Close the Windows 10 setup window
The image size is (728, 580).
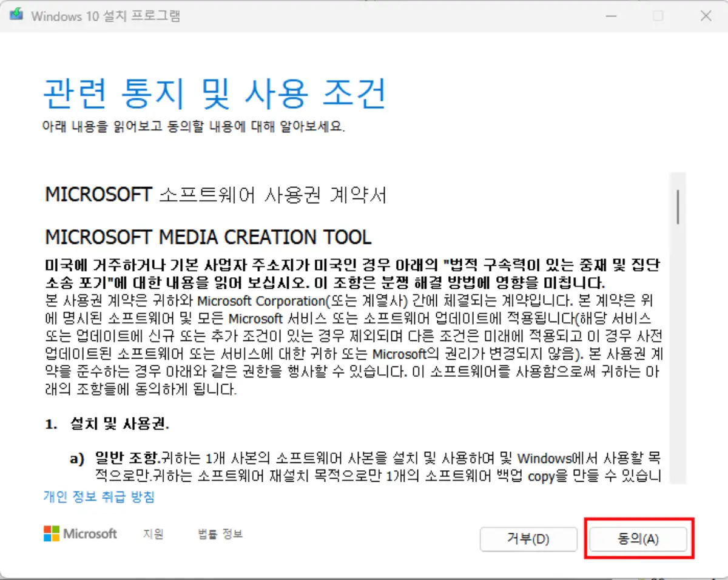click(706, 16)
